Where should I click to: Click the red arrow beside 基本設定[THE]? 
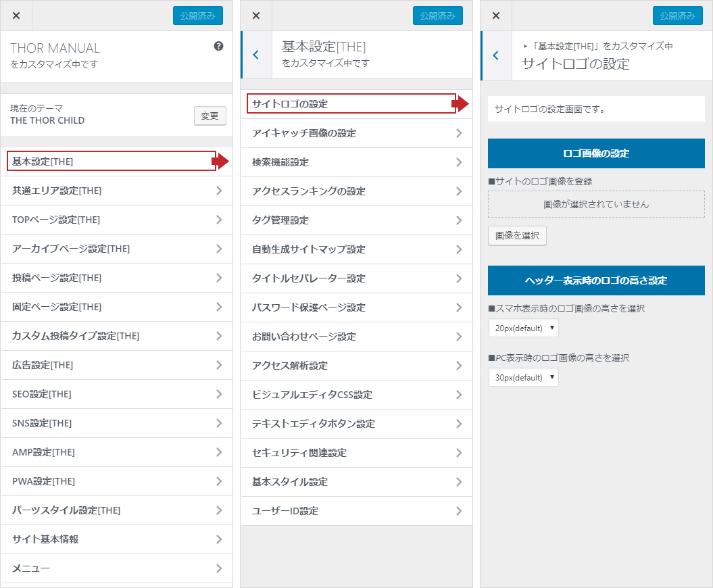(x=220, y=161)
